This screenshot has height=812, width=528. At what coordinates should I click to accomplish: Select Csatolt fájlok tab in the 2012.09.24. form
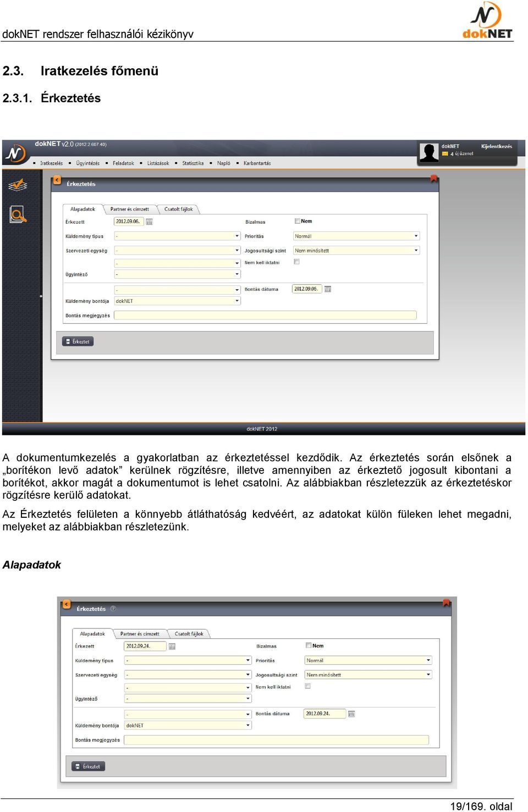(x=189, y=634)
